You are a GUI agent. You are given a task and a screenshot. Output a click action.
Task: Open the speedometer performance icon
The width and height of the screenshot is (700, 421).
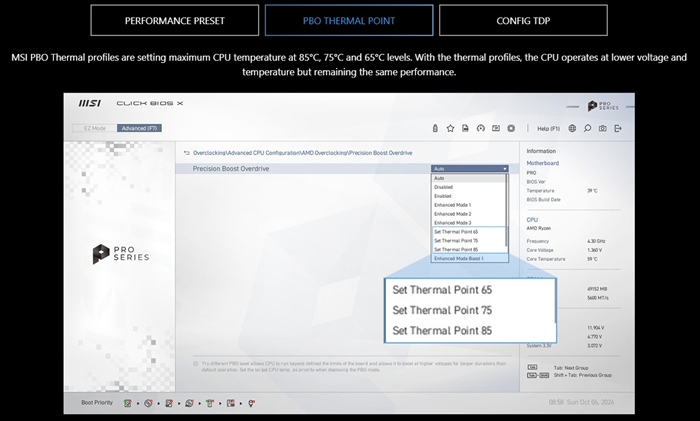point(480,129)
